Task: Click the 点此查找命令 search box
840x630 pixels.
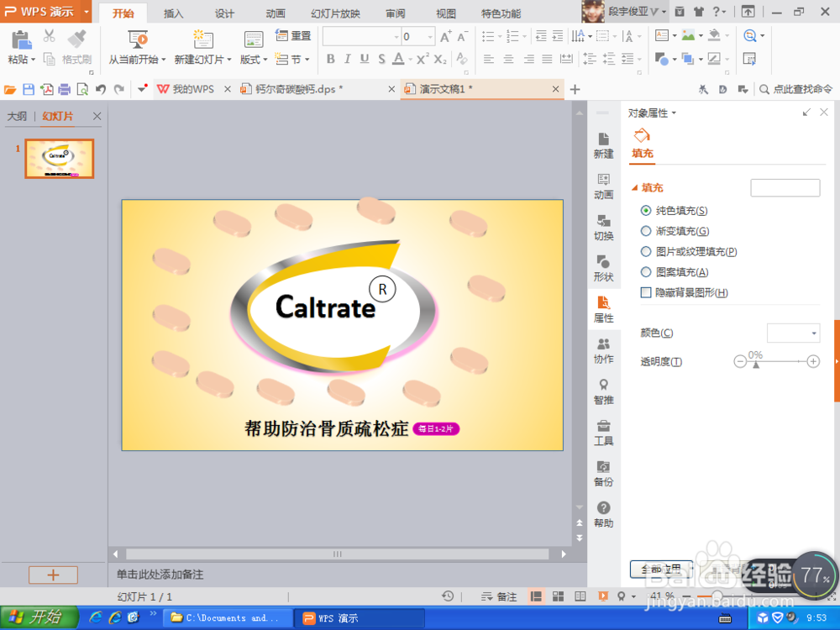Action: (x=796, y=90)
